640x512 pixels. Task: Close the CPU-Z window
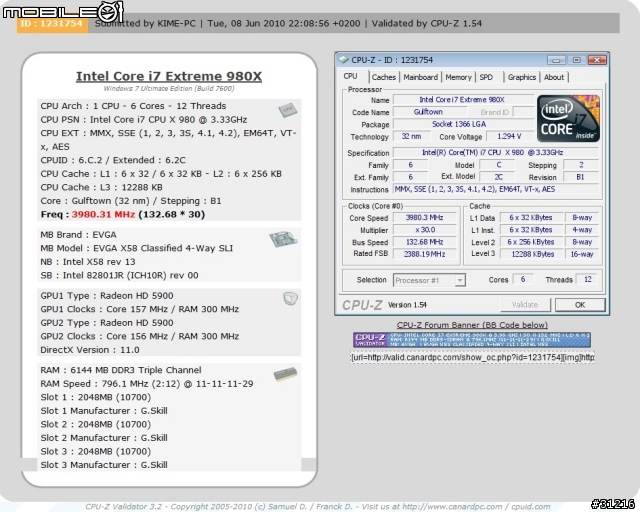[597, 60]
